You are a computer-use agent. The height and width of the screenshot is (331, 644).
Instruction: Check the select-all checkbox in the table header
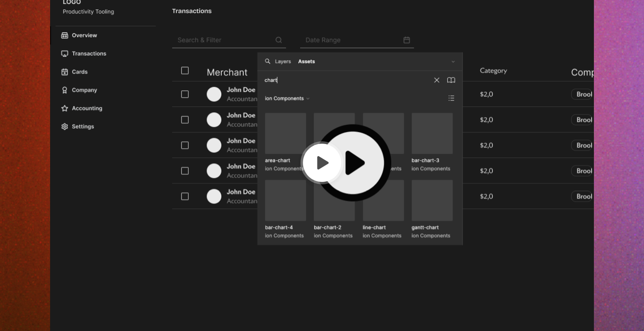coord(185,70)
